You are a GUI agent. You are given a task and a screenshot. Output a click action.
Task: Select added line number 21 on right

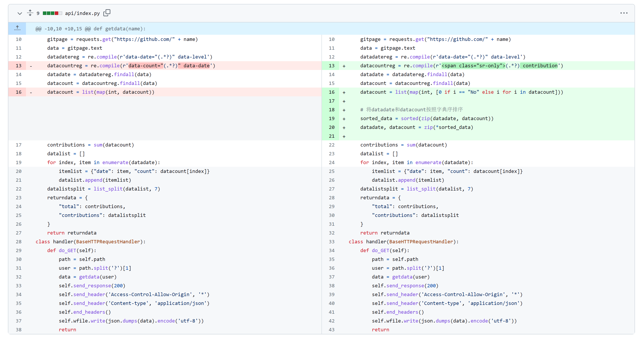(331, 136)
